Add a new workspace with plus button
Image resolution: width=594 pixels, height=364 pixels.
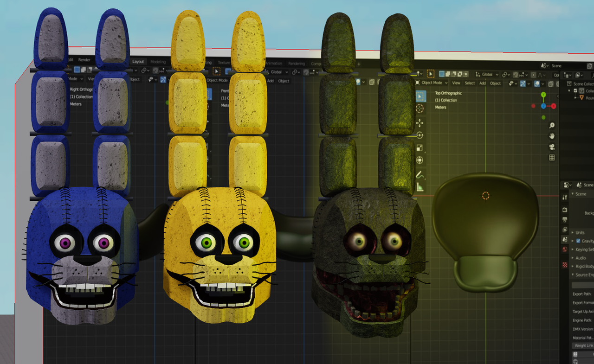point(358,64)
